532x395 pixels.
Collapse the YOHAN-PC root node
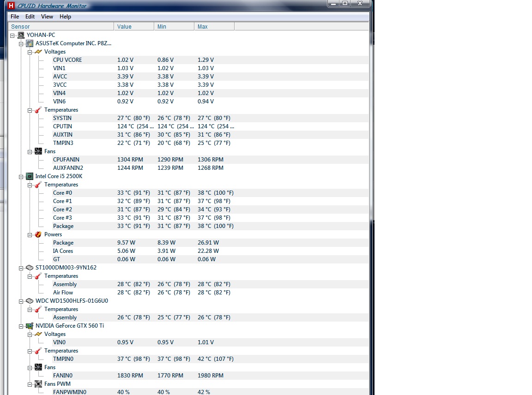coord(12,35)
